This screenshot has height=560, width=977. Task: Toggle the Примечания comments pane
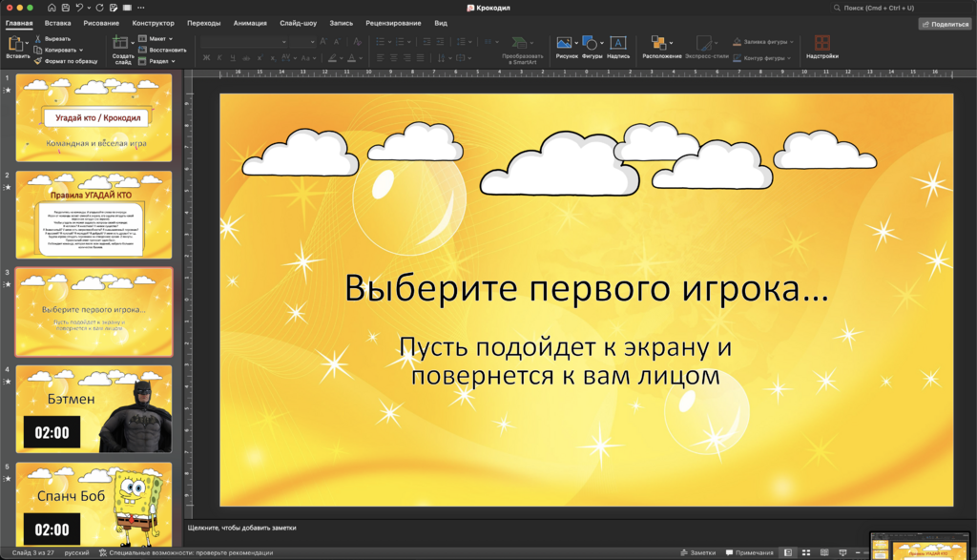[750, 552]
